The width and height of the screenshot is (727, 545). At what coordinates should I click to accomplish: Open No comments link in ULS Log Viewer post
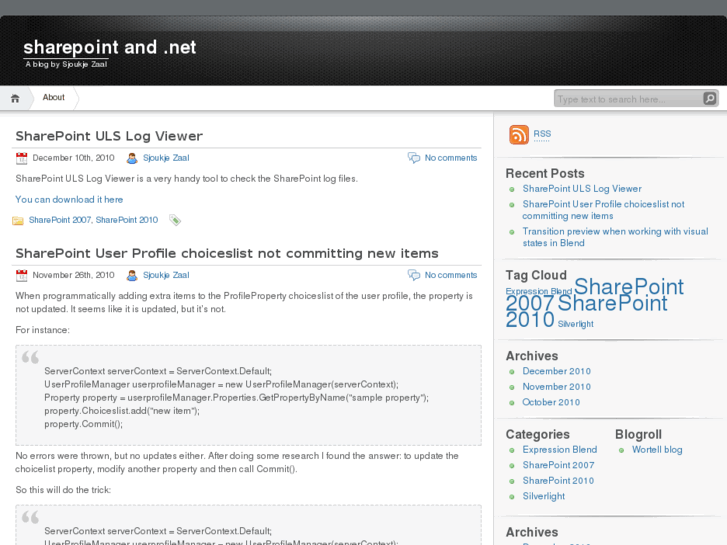451,158
